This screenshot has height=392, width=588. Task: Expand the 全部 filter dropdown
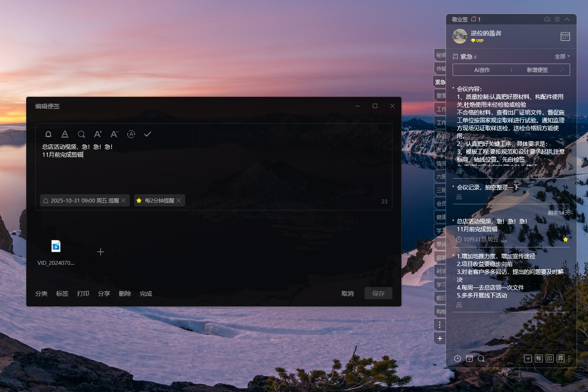(562, 57)
